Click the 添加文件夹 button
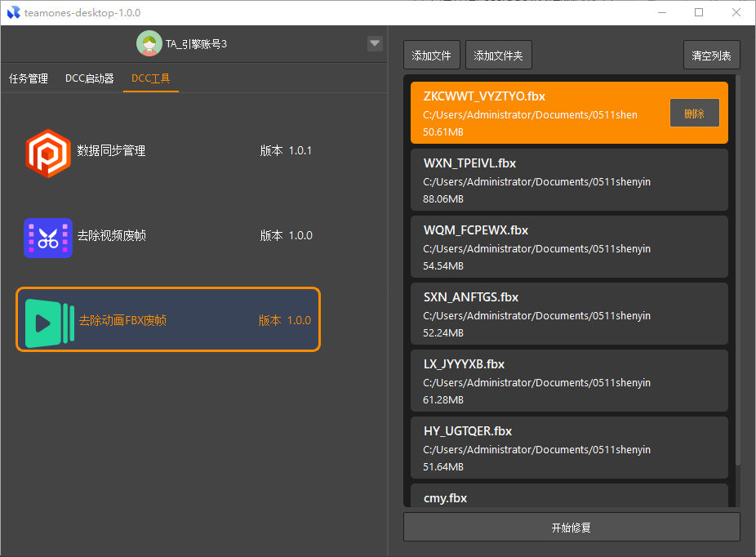756x557 pixels. click(x=499, y=56)
